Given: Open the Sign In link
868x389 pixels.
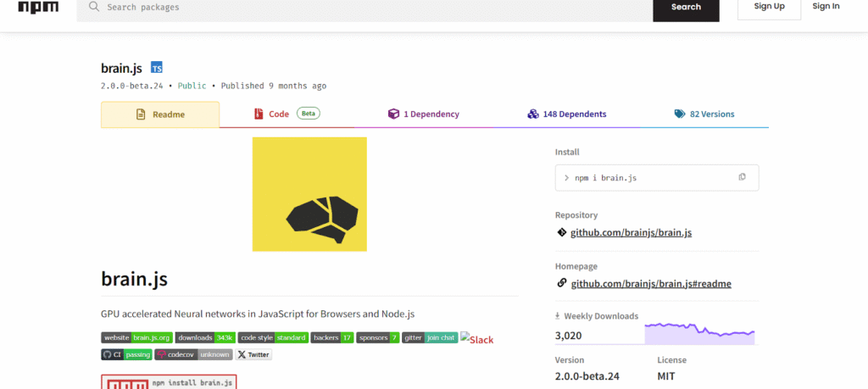Looking at the screenshot, I should pyautogui.click(x=826, y=7).
